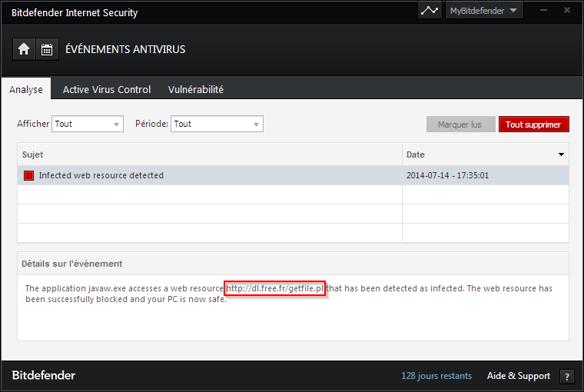Click the activity graph icon
The image size is (584, 392).
pyautogui.click(x=430, y=11)
